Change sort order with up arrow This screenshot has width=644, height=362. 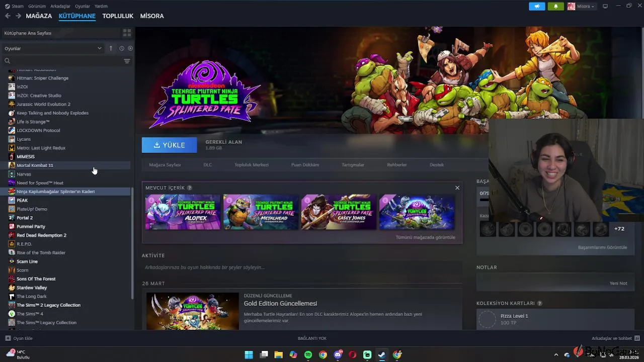[x=111, y=48]
